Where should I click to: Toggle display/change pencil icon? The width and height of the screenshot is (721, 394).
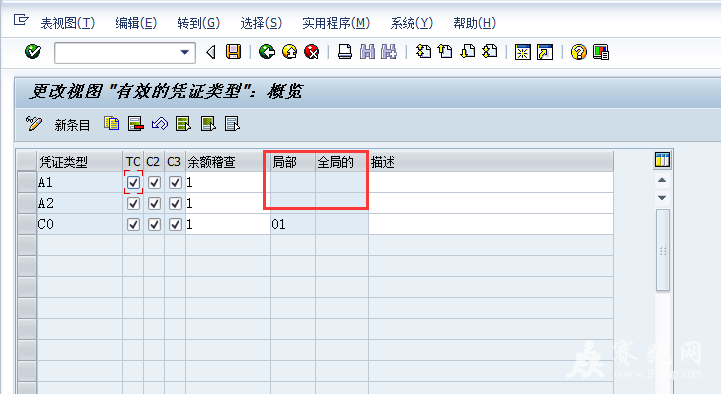(34, 124)
